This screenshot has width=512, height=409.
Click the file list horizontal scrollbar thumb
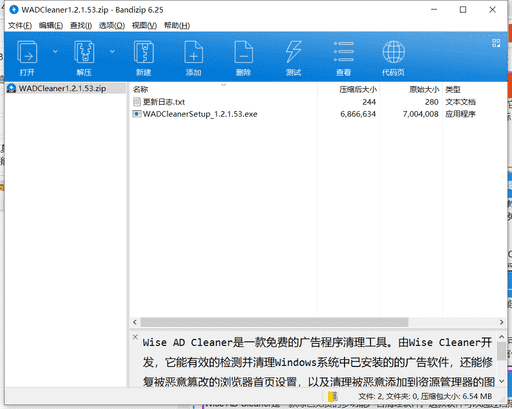click(x=274, y=322)
